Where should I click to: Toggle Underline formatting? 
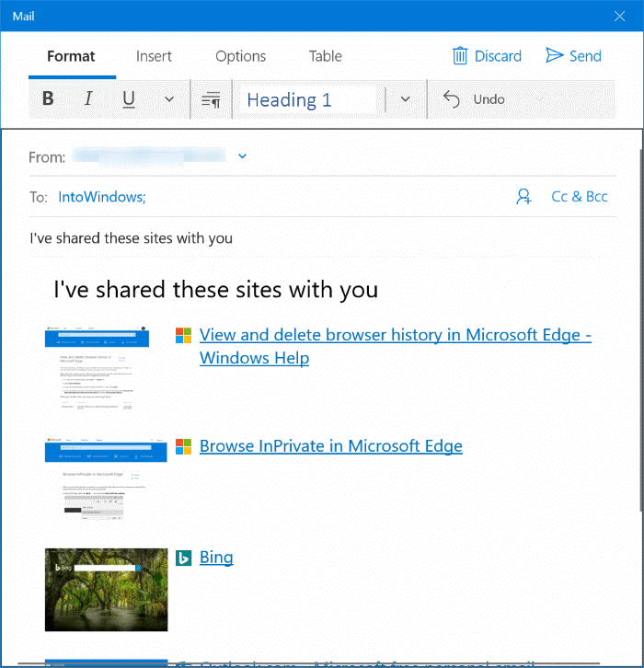(x=129, y=99)
